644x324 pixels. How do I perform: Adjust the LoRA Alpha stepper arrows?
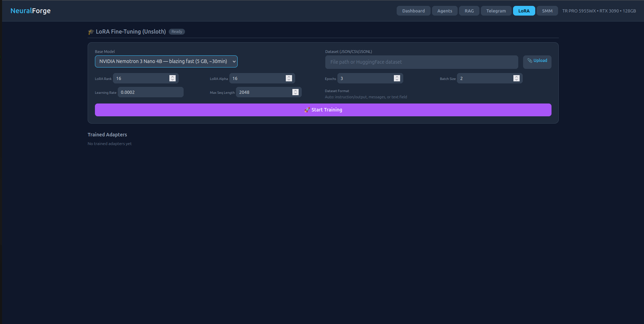[x=289, y=78]
